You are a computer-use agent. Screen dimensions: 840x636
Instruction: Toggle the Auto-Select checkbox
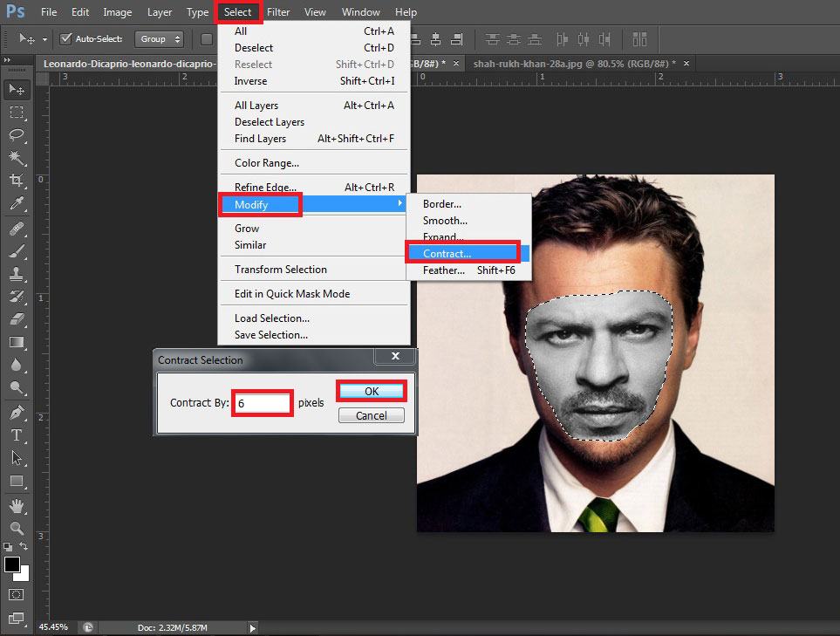pos(66,38)
